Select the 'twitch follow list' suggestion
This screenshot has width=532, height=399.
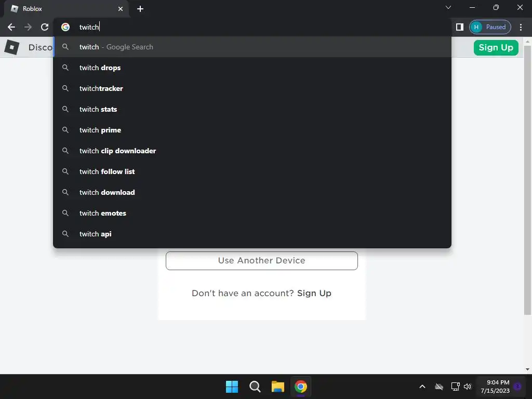tap(252, 171)
